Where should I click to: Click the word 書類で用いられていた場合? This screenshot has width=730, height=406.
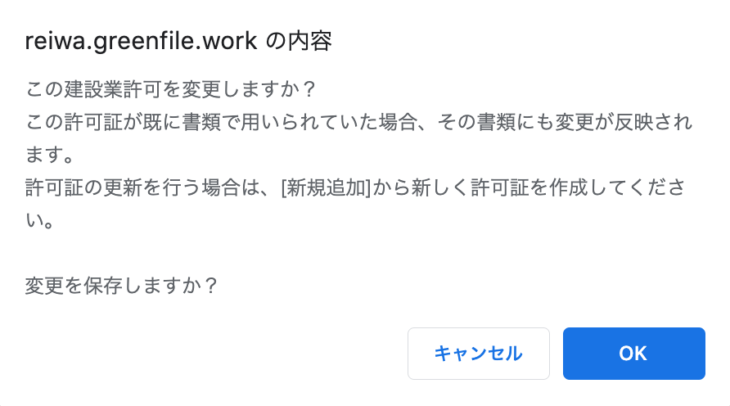pos(299,122)
